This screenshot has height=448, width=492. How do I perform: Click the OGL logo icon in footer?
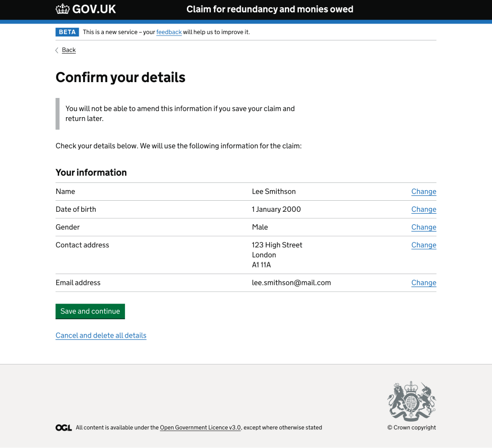(63, 428)
